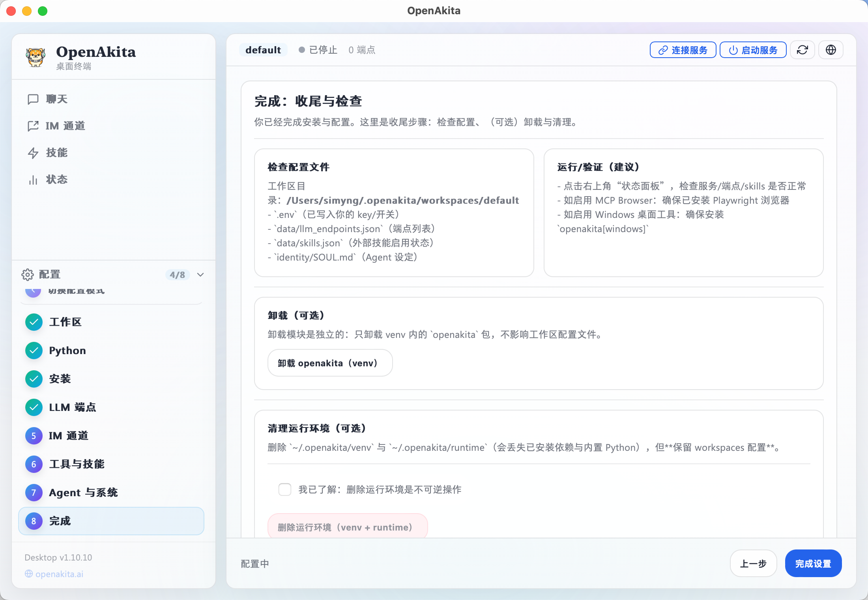Click the refresh service icon top right

[x=803, y=50]
